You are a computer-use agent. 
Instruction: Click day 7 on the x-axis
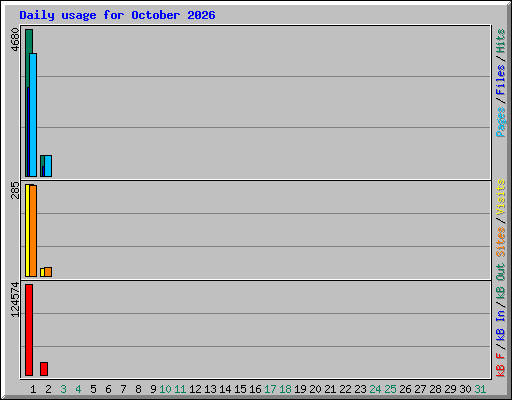tap(123, 389)
